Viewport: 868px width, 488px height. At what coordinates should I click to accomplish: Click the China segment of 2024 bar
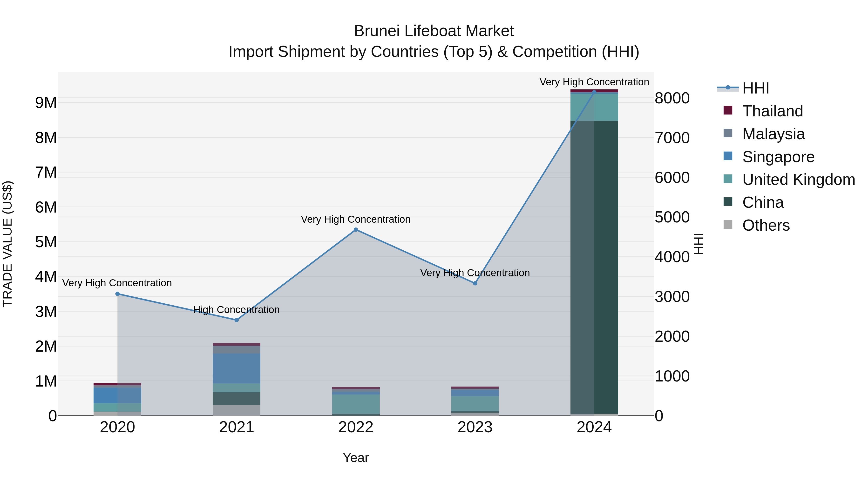594,267
